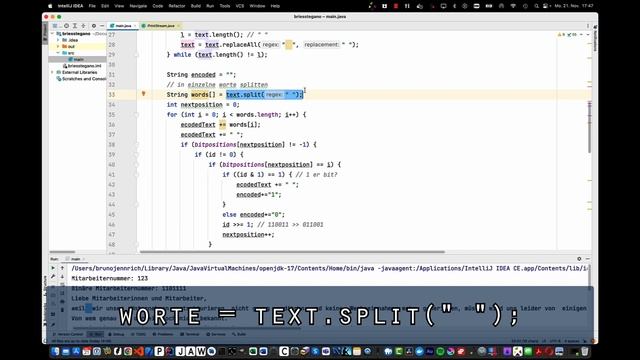Expand External Libraries node
This screenshot has height=360, width=640.
tap(53, 72)
